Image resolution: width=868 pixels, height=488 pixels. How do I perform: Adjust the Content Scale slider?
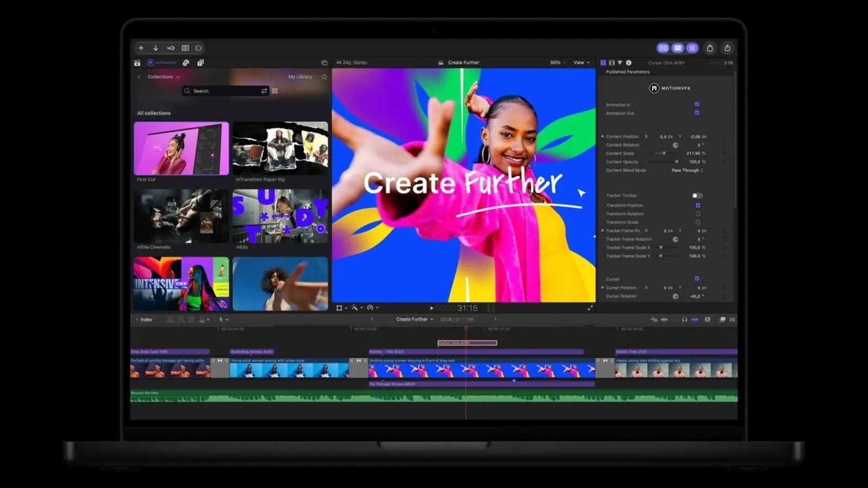pyautogui.click(x=665, y=153)
